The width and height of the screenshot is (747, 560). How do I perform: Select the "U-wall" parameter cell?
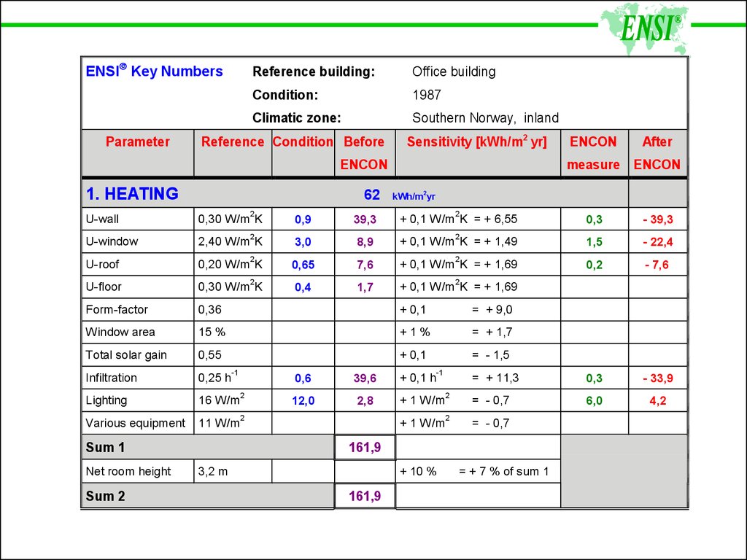(138, 219)
